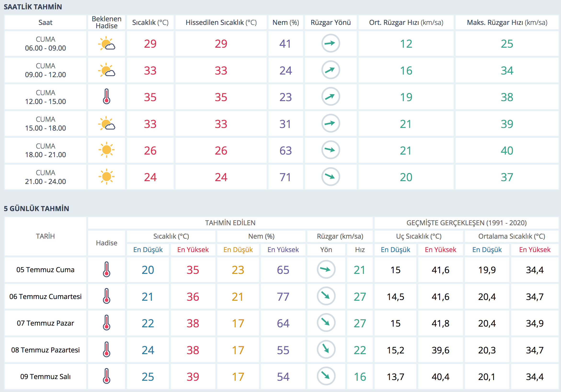The width and height of the screenshot is (561, 392).
Task: Click highest temperature 39 for 09 Temmuz
Action: coord(193,377)
